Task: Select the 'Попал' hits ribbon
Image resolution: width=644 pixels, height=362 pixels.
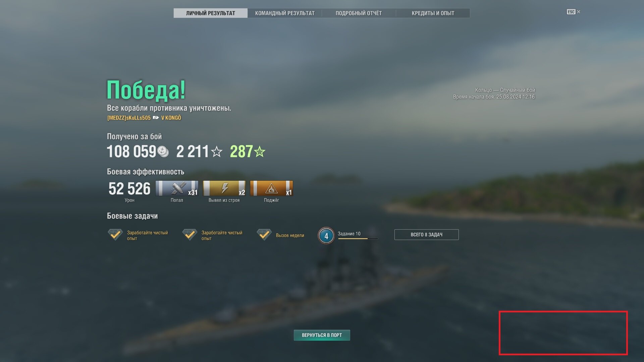Action: (x=177, y=188)
